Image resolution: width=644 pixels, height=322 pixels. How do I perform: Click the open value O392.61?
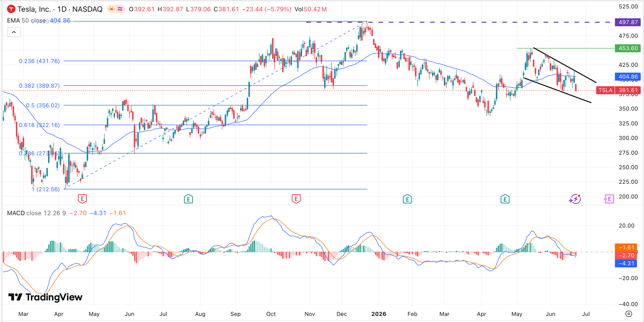click(141, 9)
